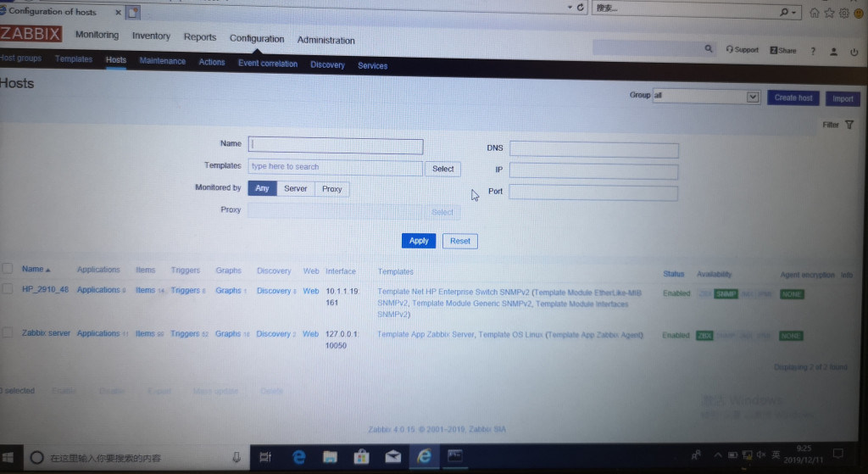
Task: Open Task View on the taskbar
Action: tap(265, 457)
